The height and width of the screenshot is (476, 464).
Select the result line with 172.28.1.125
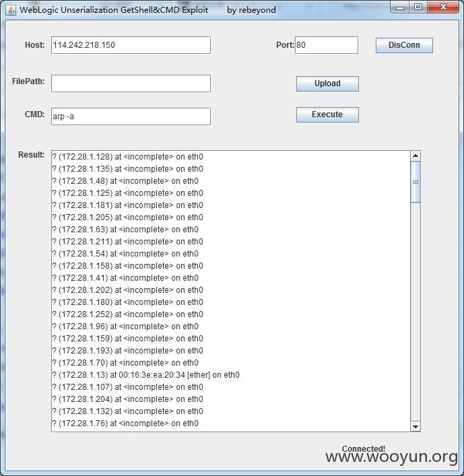click(127, 193)
